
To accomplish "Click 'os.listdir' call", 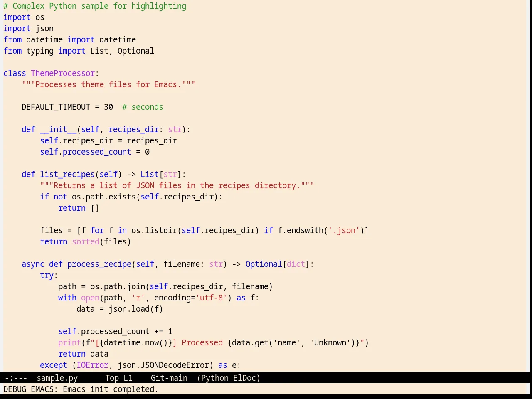I will click(154, 230).
